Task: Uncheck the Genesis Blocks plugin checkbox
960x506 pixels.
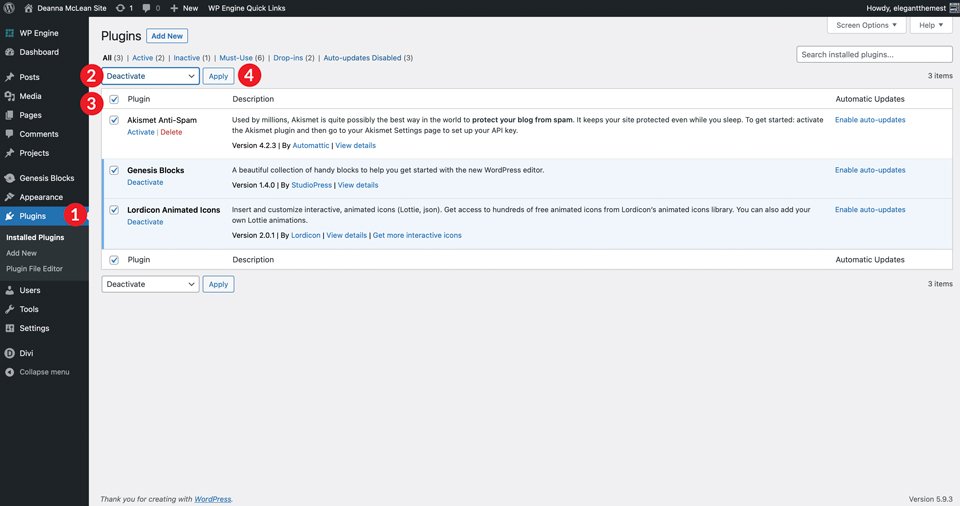Action: [114, 170]
